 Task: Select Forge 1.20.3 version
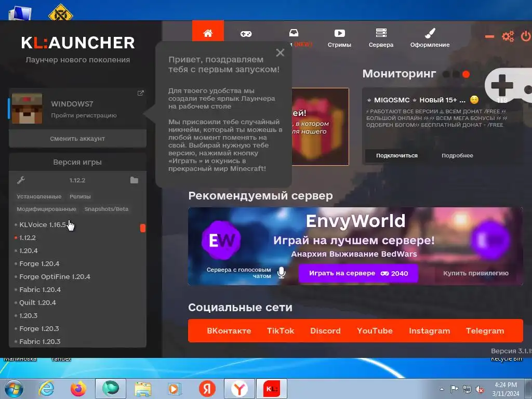click(x=39, y=328)
